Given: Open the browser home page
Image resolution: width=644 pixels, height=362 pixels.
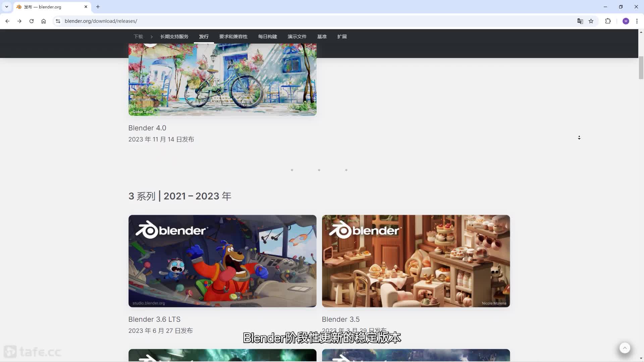Looking at the screenshot, I should click(44, 21).
